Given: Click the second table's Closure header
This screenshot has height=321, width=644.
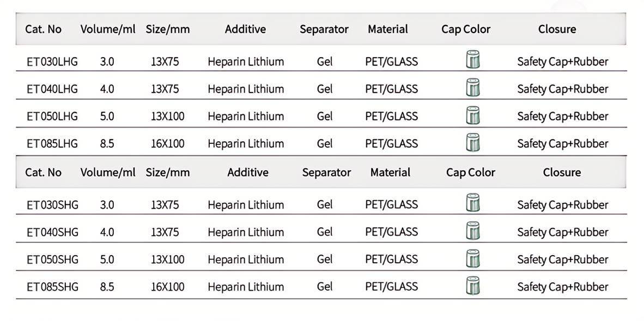Looking at the screenshot, I should [562, 172].
